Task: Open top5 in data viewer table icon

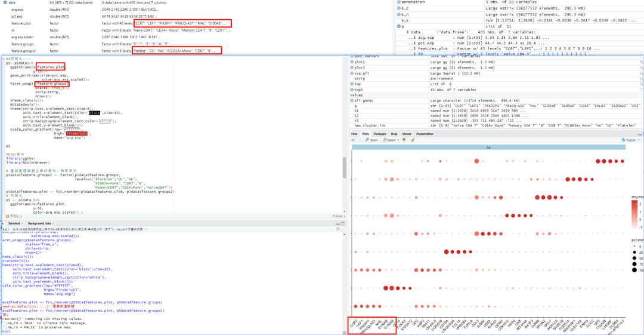Action: tap(641, 90)
